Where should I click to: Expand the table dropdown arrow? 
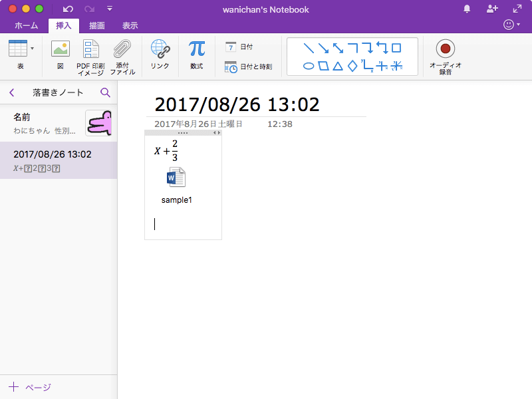click(x=32, y=49)
